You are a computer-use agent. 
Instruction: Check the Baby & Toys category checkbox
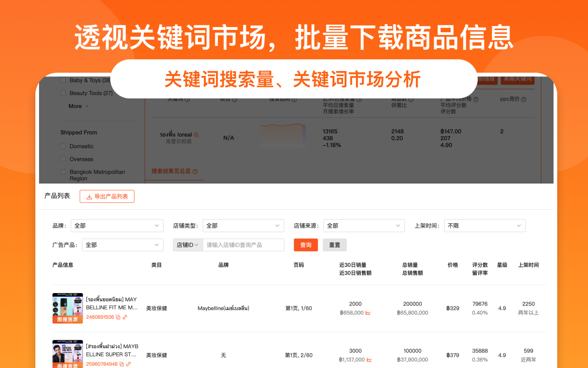click(63, 80)
